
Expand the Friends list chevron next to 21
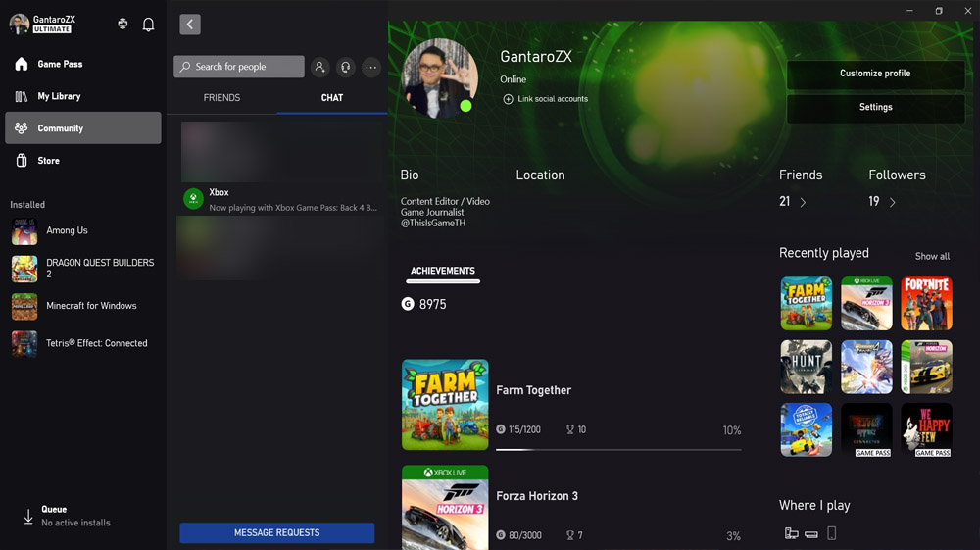pyautogui.click(x=804, y=203)
